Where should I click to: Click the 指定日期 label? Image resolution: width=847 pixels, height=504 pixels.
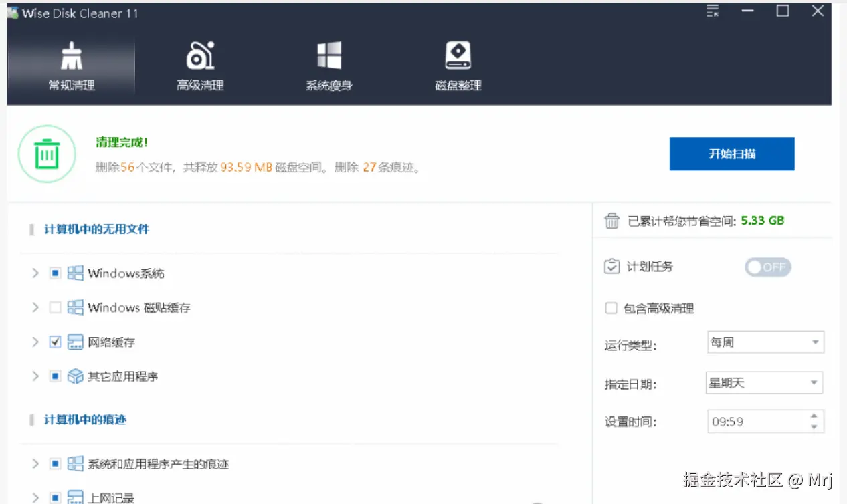[631, 384]
